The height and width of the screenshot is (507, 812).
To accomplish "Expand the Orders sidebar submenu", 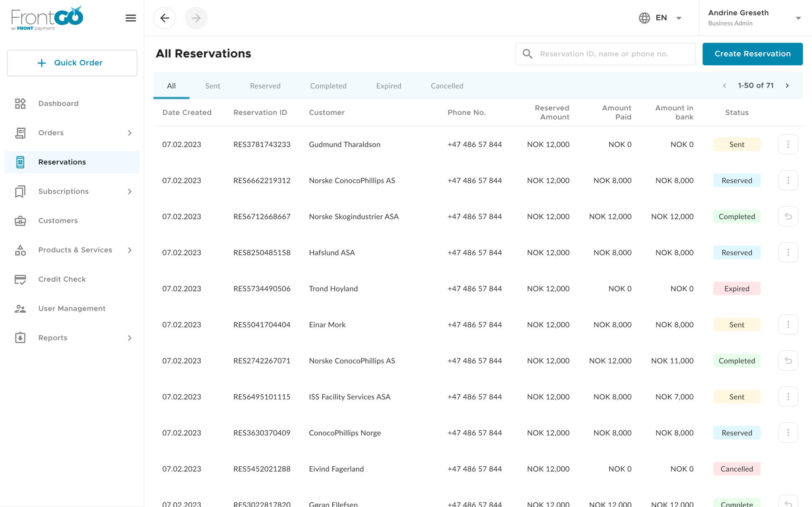I will 129,133.
